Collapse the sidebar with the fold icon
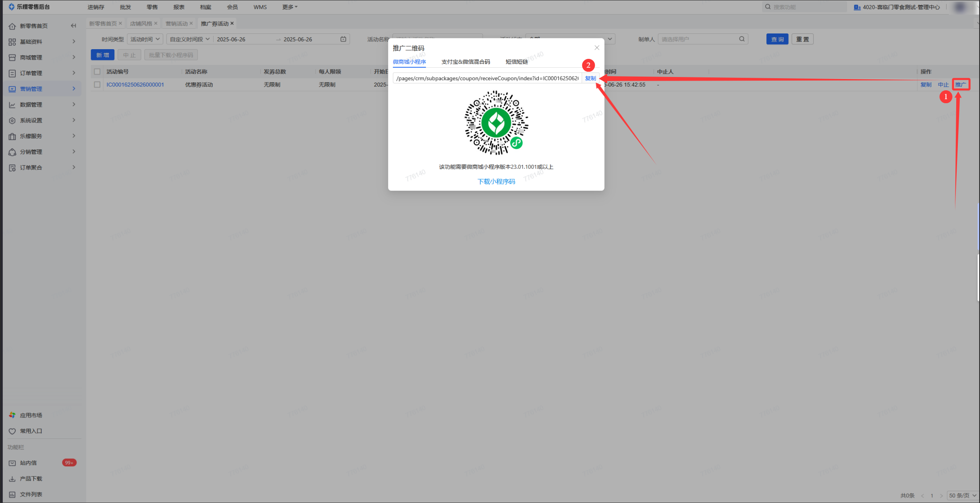Screen dimensions: 980x503 click(73, 26)
